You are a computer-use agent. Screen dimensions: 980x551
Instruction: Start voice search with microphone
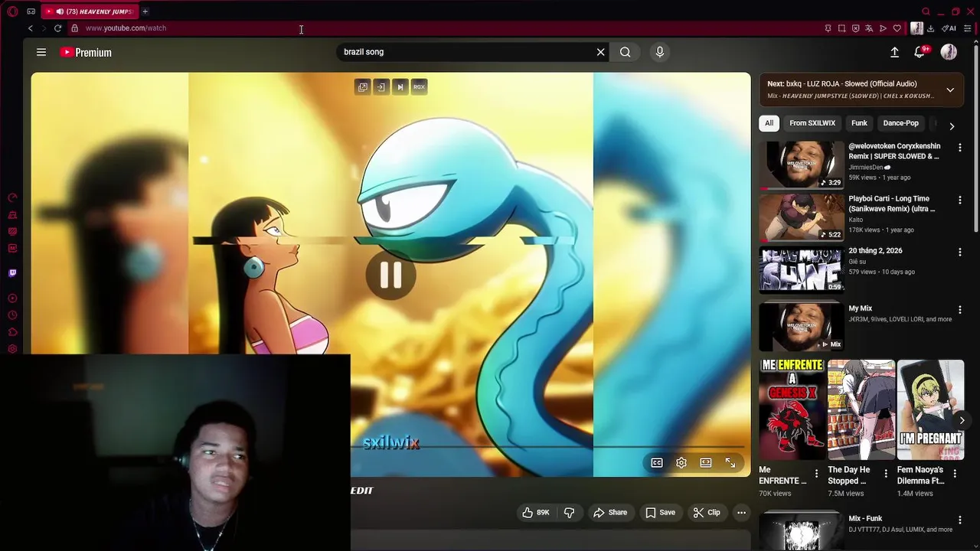pyautogui.click(x=660, y=52)
